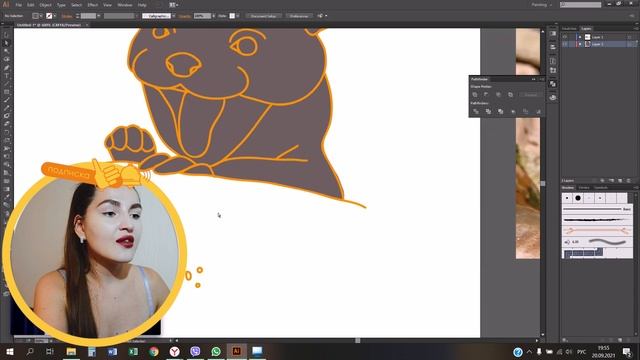Click the search field in top bar
The image size is (640, 360).
click(x=581, y=5)
